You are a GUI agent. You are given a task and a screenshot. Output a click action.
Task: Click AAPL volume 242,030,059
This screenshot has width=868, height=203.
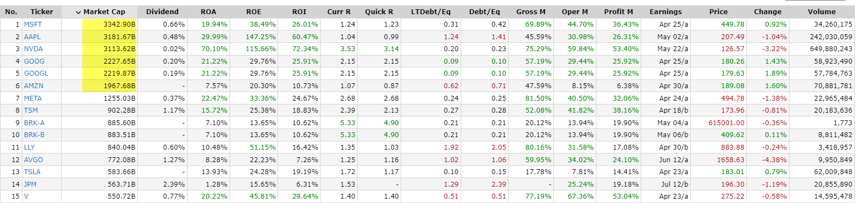[831, 37]
